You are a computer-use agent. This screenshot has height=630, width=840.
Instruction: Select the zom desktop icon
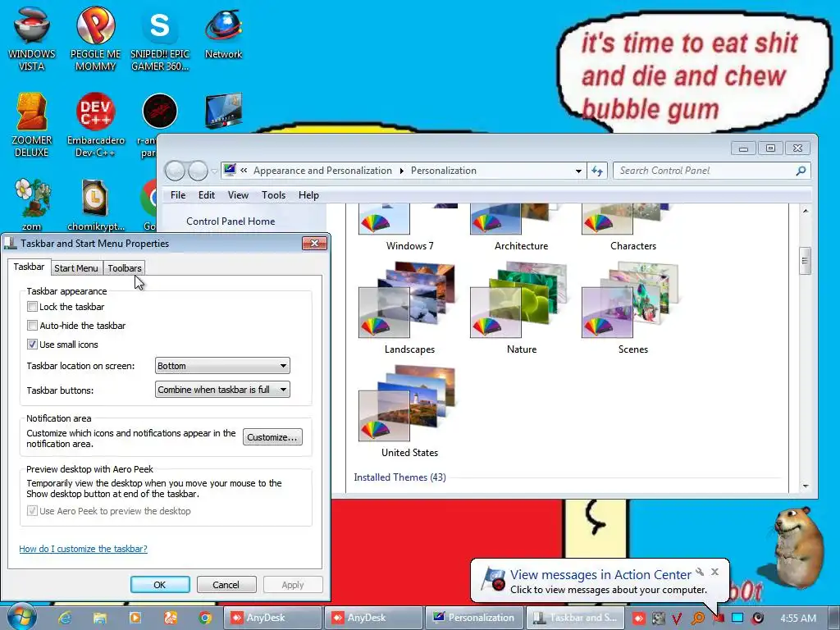point(32,204)
